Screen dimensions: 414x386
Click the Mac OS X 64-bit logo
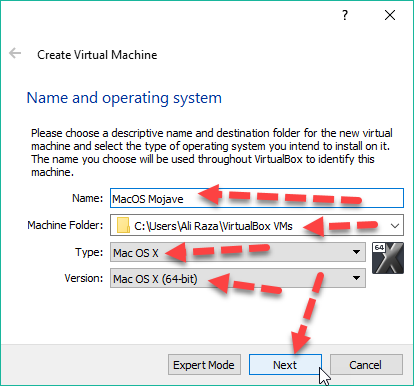[x=388, y=258]
